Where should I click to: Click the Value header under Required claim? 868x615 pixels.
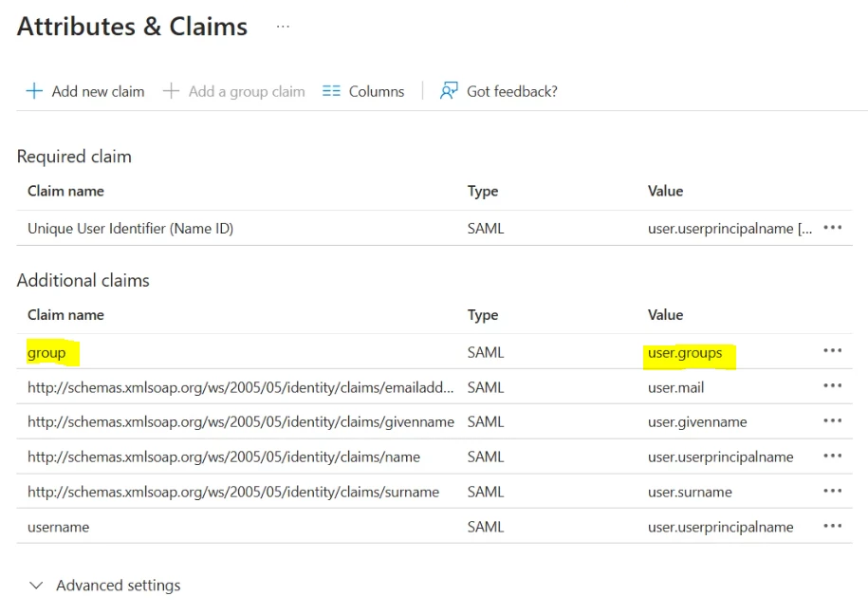coord(665,191)
